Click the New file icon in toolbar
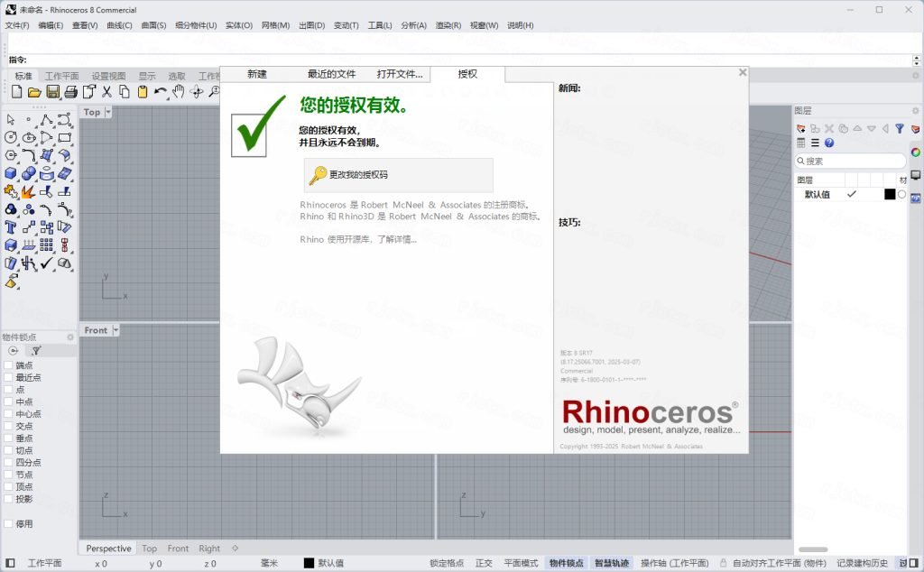924x572 pixels. (16, 91)
